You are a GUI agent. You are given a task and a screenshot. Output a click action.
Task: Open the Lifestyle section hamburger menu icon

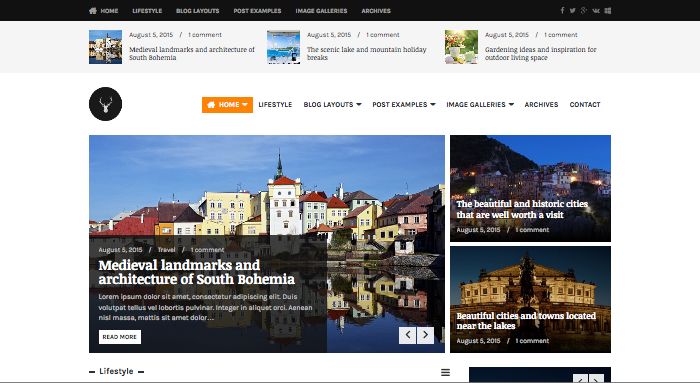(445, 372)
